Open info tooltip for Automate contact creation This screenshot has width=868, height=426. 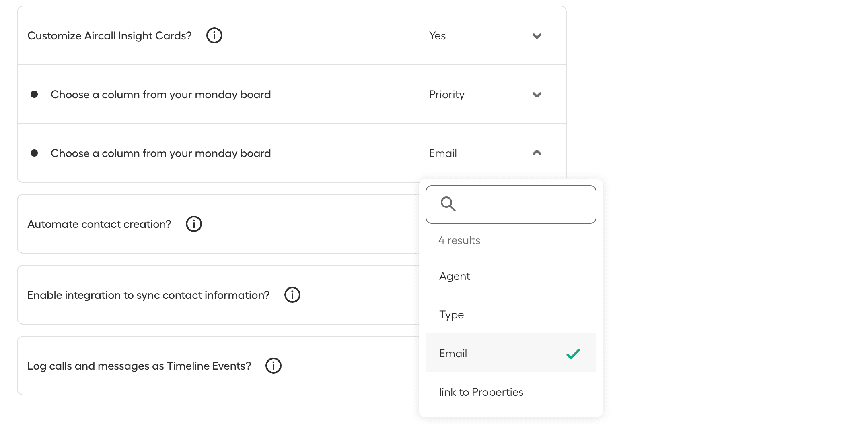point(193,224)
